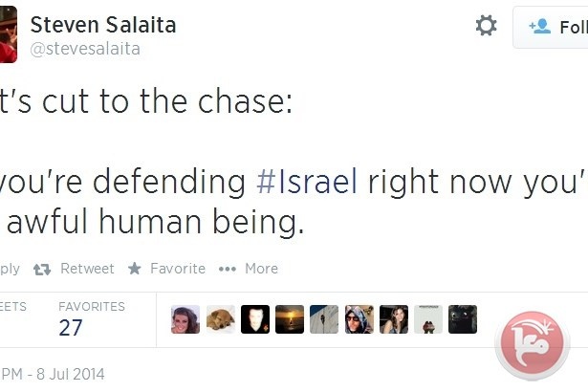Screen dimensions: 588x392
Task: Click the Retweet text link
Action: coord(87,269)
